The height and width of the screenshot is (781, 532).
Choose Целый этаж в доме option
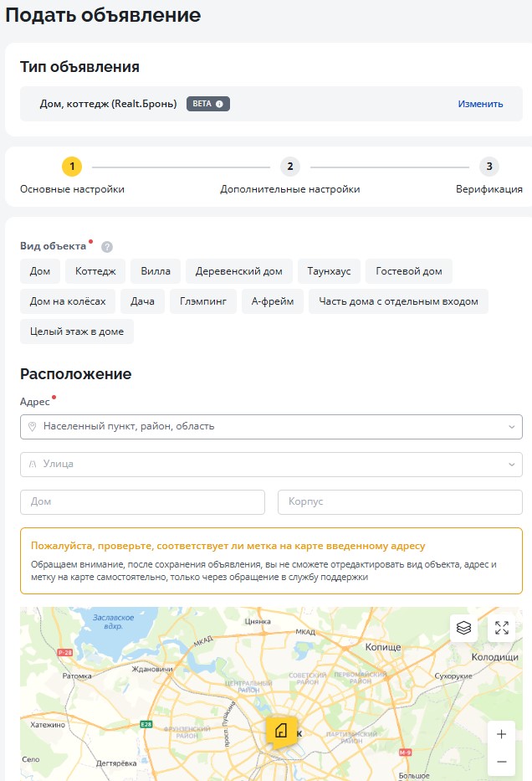[77, 331]
